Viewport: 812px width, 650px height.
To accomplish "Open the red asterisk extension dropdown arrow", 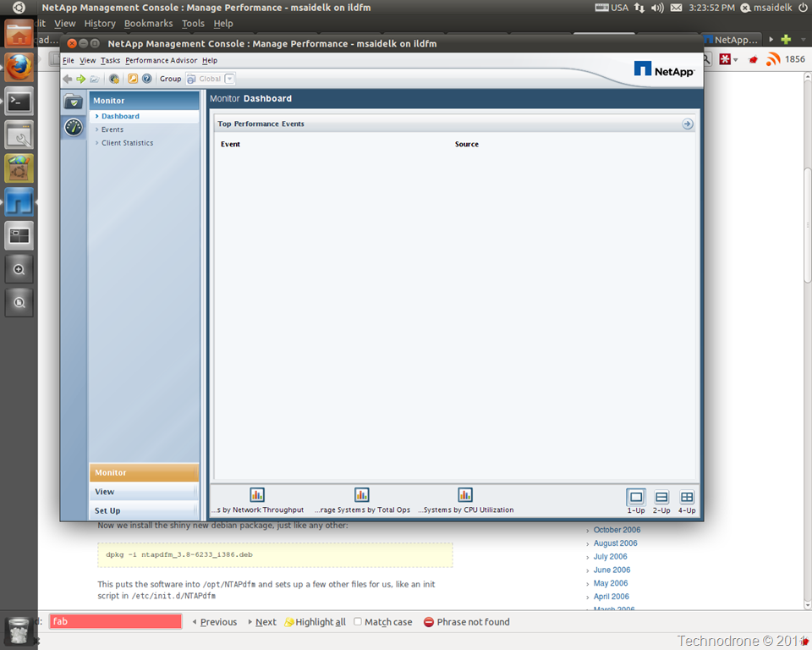I will pyautogui.click(x=735, y=60).
